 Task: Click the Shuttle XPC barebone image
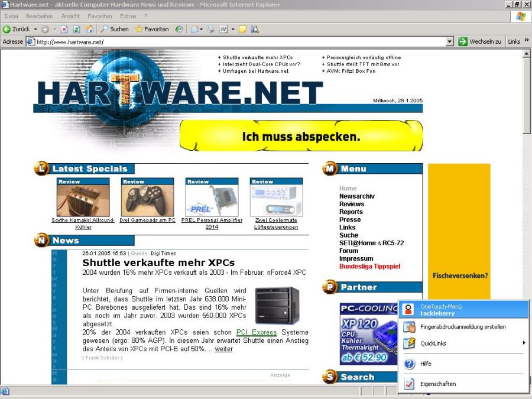pyautogui.click(x=278, y=304)
